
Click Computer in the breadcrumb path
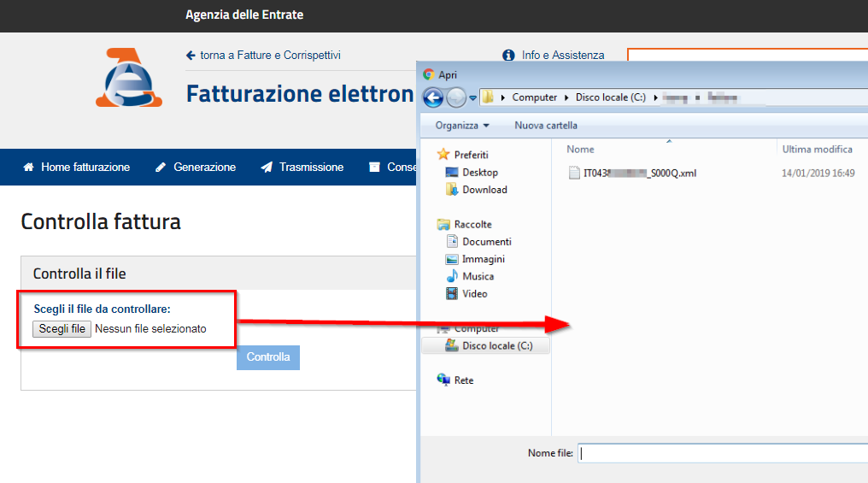pyautogui.click(x=534, y=97)
